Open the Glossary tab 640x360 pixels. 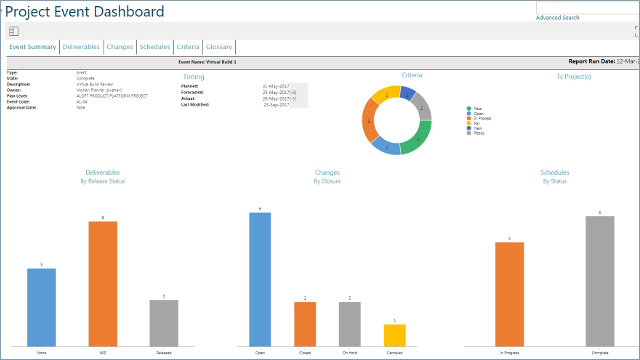click(x=219, y=47)
